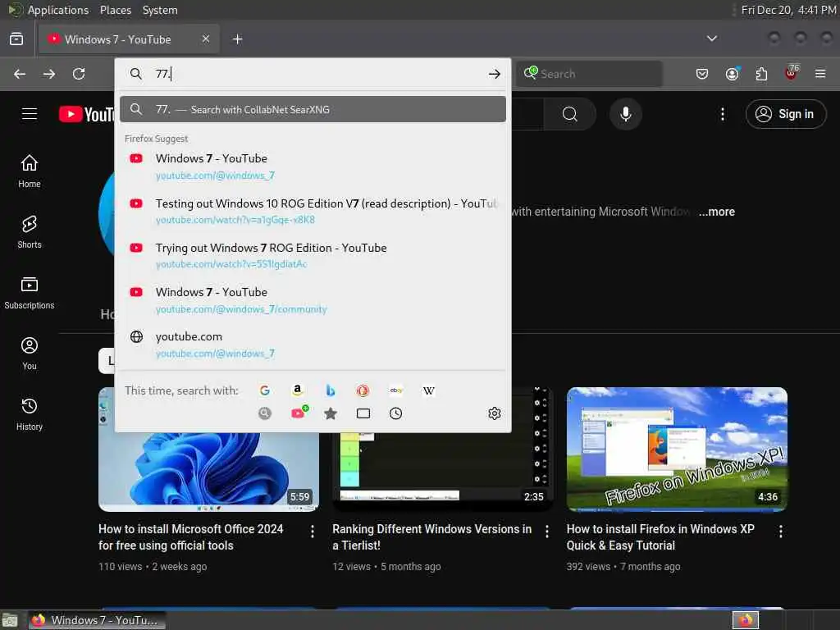Image resolution: width=840 pixels, height=630 pixels.
Task: Open the Windows 11 bloom thumbnail 5:59
Action: click(209, 472)
